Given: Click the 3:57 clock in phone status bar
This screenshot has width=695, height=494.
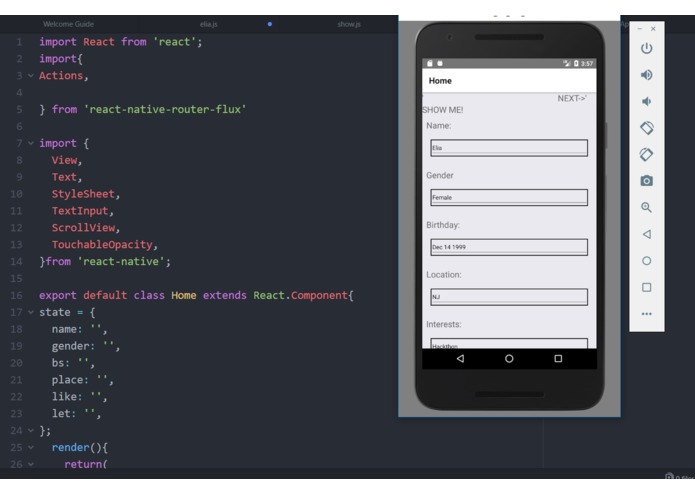Looking at the screenshot, I should (x=587, y=63).
